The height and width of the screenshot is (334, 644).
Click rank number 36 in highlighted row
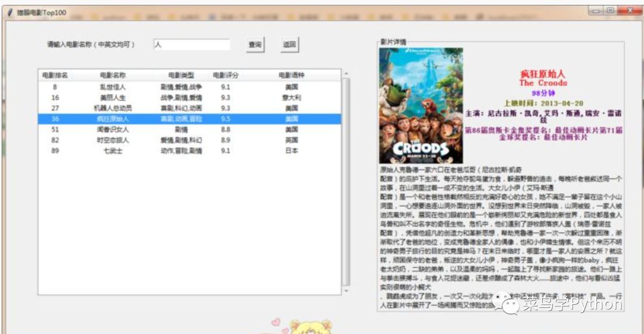pyautogui.click(x=55, y=119)
